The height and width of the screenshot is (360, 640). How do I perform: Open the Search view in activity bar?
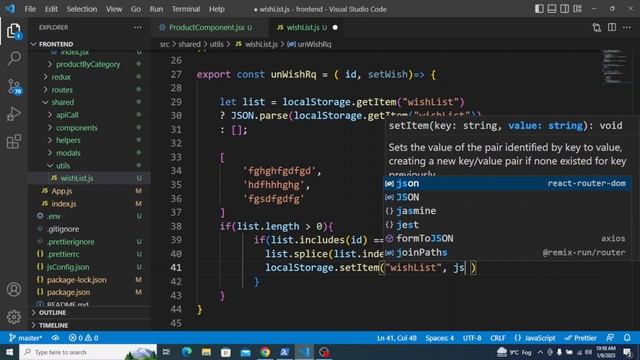pos(14,58)
